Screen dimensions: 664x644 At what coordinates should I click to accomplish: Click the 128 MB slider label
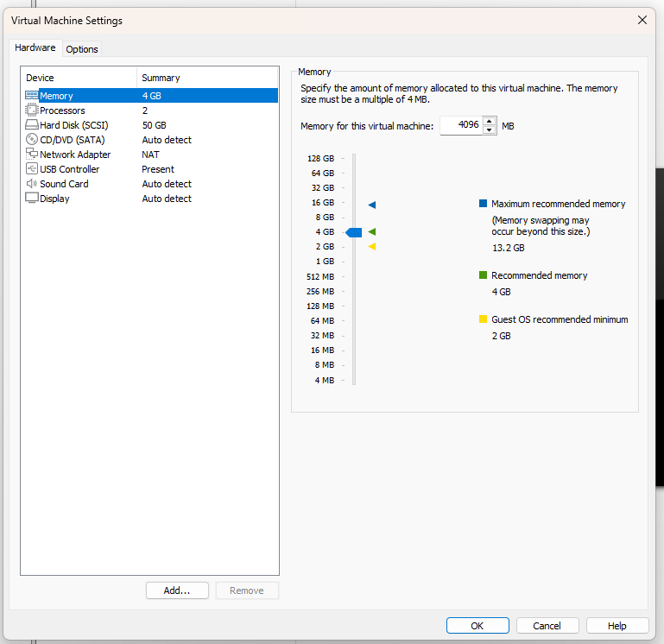(x=320, y=306)
